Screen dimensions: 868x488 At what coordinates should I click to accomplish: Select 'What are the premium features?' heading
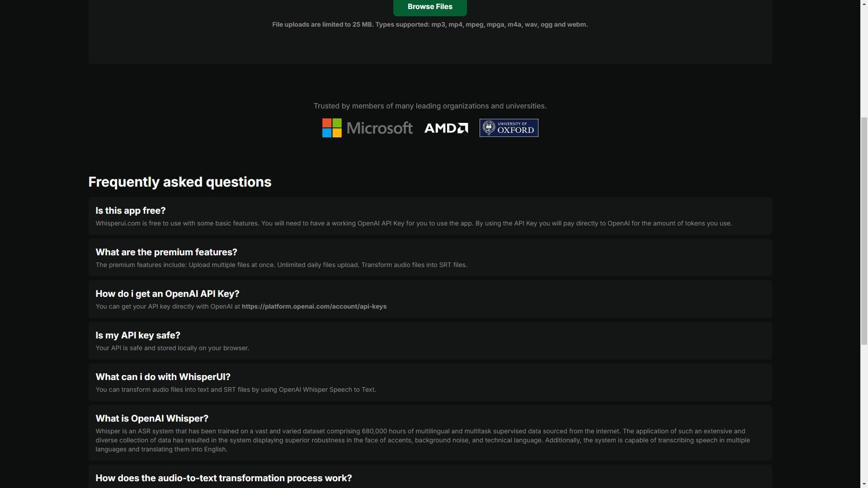(x=166, y=252)
